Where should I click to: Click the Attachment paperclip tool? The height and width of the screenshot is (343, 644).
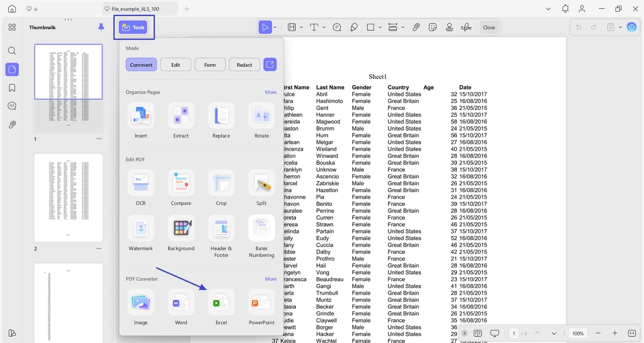[x=416, y=27]
